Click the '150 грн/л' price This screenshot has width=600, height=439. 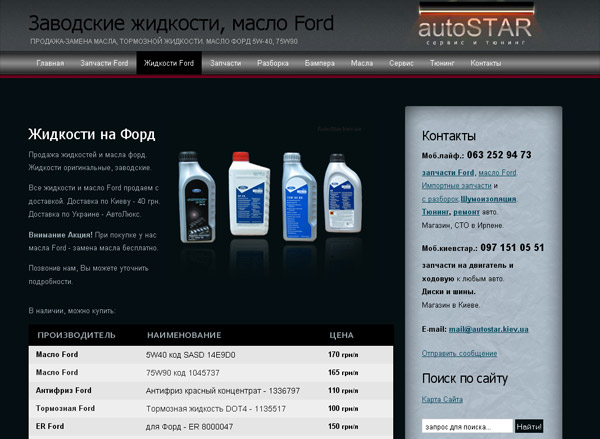point(343,426)
